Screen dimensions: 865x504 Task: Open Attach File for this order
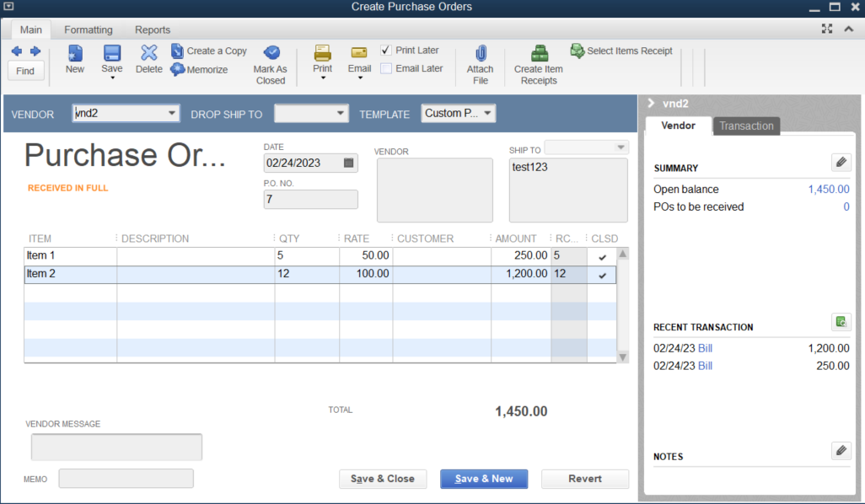pos(480,61)
